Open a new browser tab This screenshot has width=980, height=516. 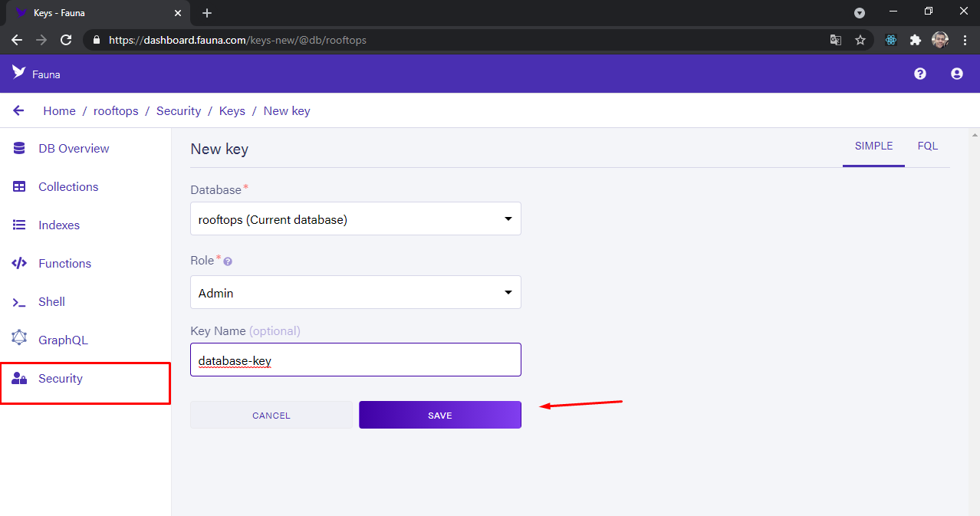click(207, 13)
